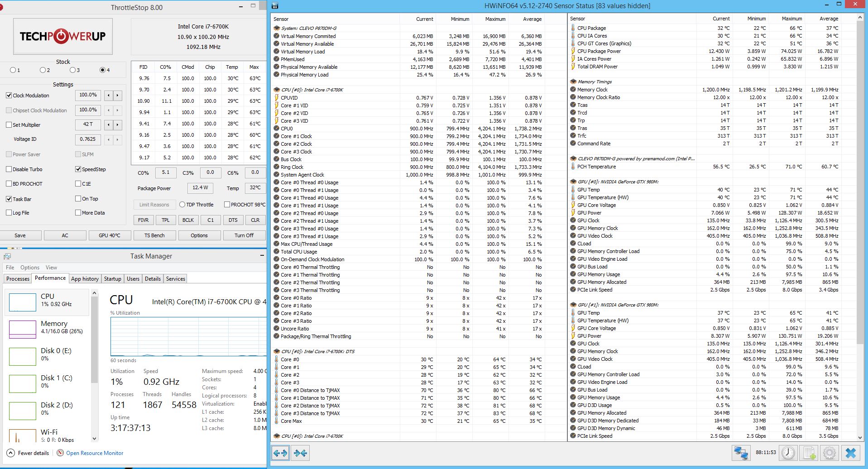Select Stock profile radio button 1
Image resolution: width=868 pixels, height=469 pixels.
(x=13, y=70)
